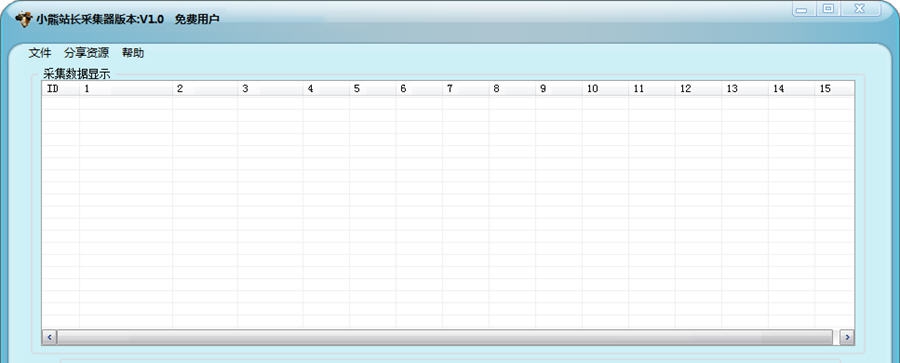Select column header 9
Image resolution: width=900 pixels, height=363 pixels.
[558, 88]
